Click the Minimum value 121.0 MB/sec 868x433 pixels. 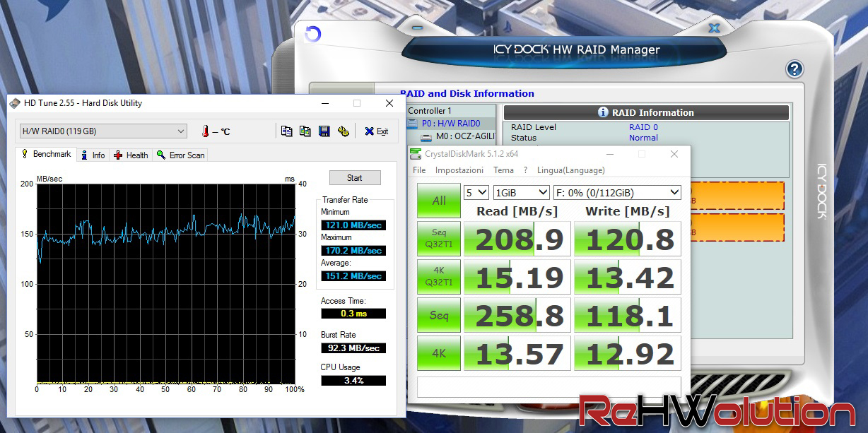click(x=353, y=225)
